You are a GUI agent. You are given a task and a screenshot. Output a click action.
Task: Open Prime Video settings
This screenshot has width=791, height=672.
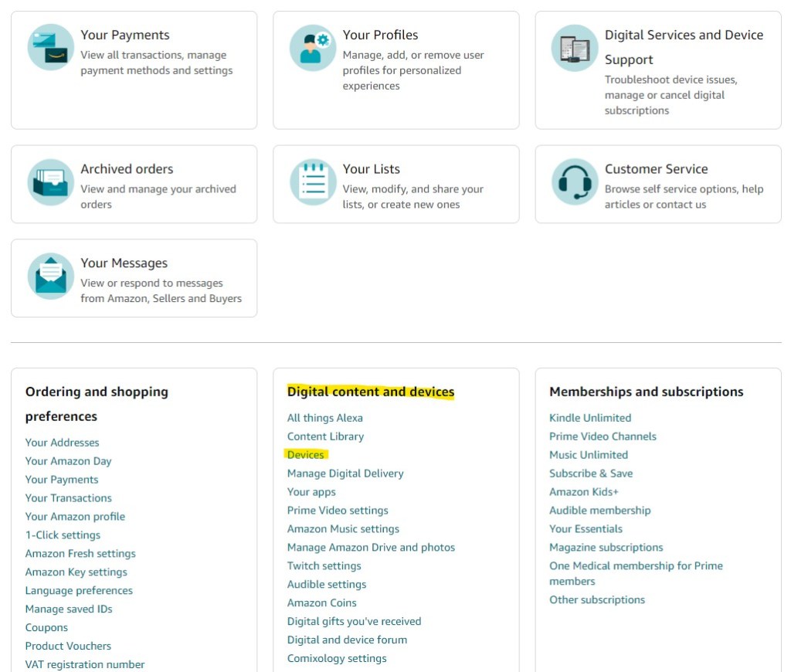pos(338,511)
